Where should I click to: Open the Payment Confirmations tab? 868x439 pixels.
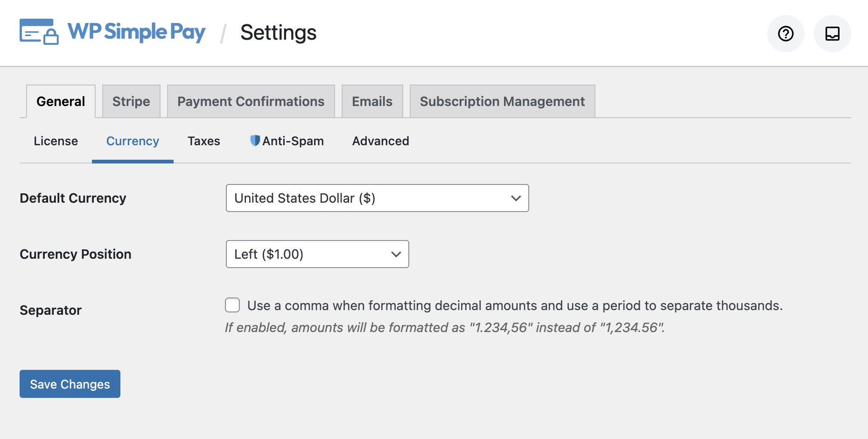coord(251,101)
